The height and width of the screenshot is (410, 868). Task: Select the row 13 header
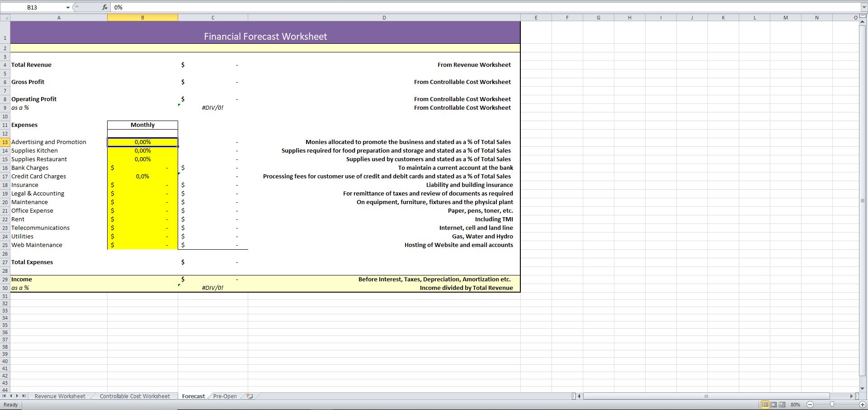click(x=5, y=142)
